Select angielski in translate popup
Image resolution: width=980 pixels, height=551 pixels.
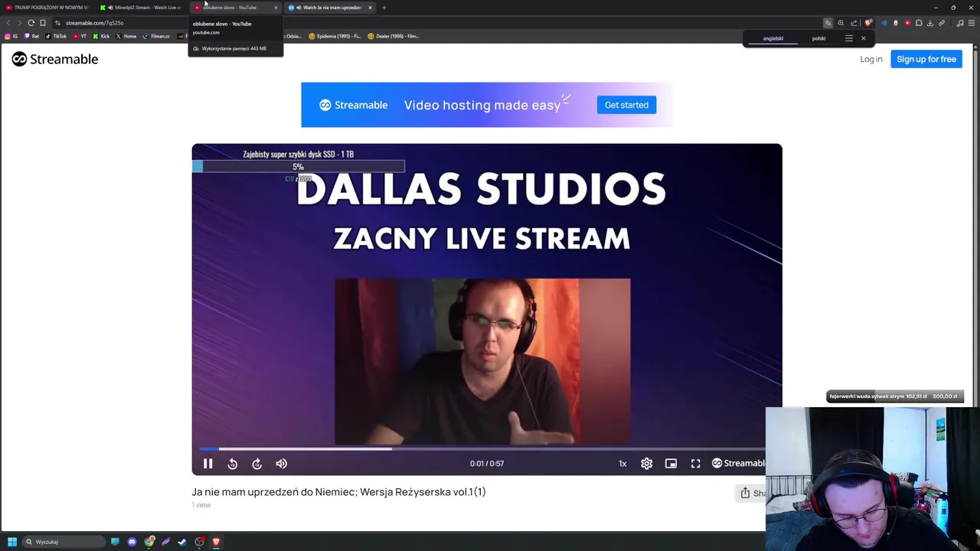coord(773,38)
